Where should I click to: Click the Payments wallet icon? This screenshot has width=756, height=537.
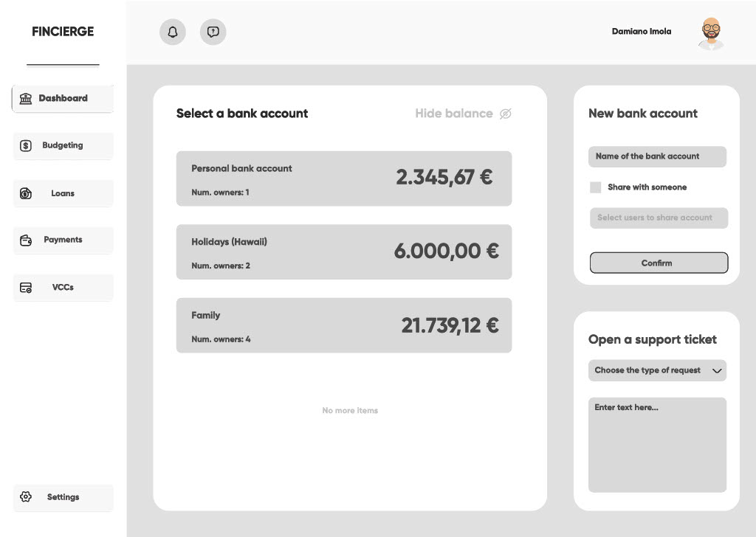tap(26, 240)
